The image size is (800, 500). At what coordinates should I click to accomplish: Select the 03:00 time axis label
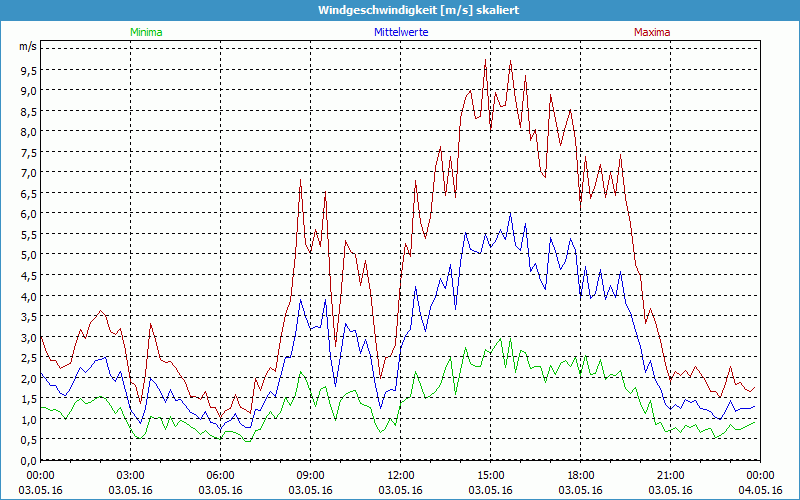point(131,475)
